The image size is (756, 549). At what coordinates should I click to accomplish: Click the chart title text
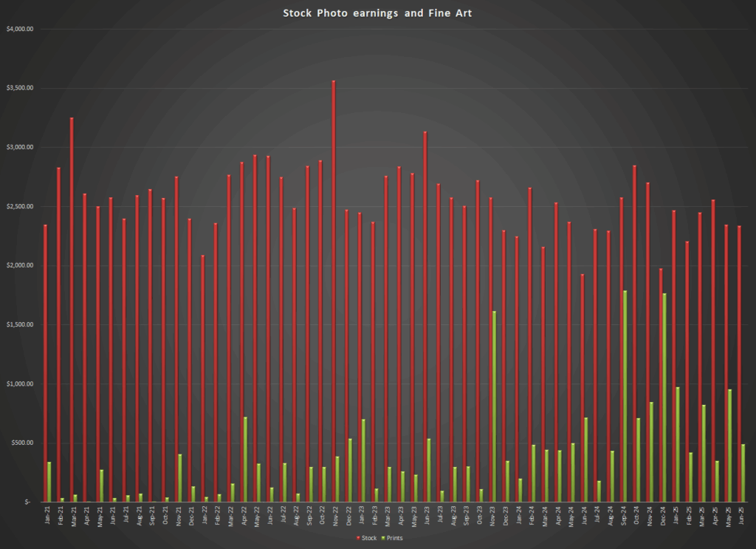(x=377, y=13)
